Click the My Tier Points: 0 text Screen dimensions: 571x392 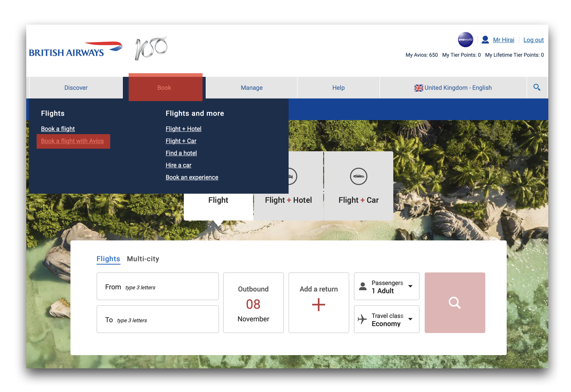click(461, 55)
